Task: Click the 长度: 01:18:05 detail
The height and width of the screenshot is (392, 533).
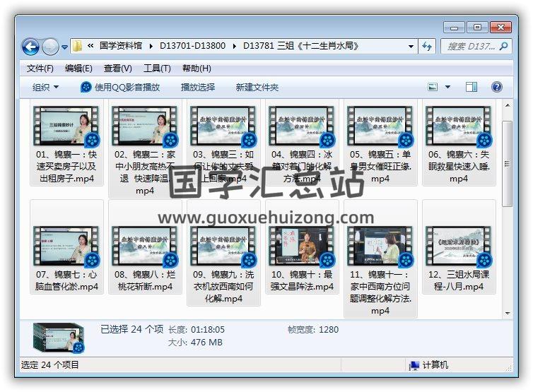Action: (197, 330)
